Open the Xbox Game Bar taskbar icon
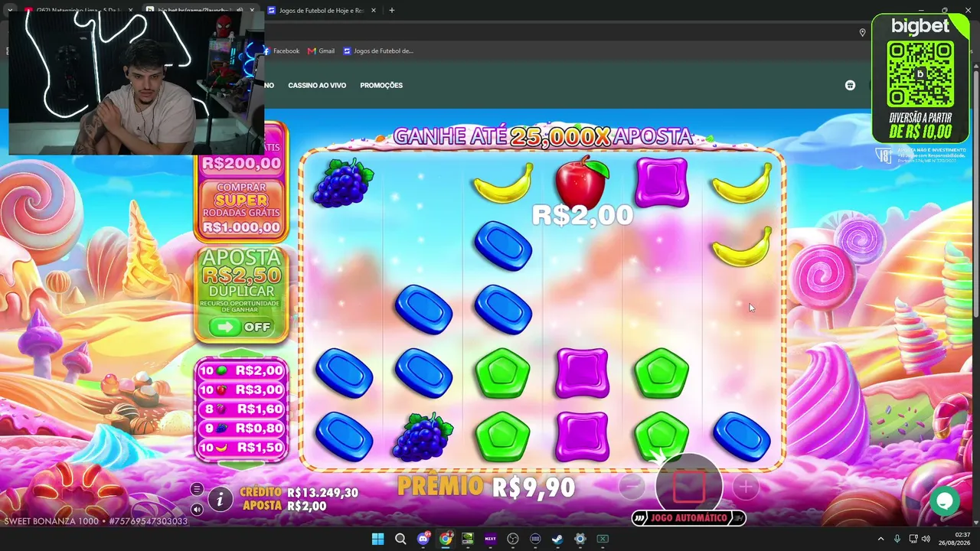Screen dimensions: 980x551 (603, 539)
